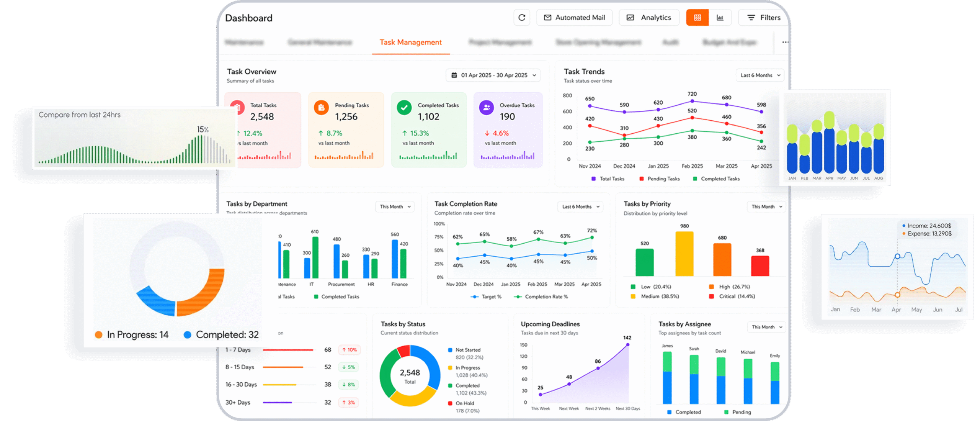This screenshot has height=421, width=980.
Task: Click the down 5% badge
Action: point(349,367)
